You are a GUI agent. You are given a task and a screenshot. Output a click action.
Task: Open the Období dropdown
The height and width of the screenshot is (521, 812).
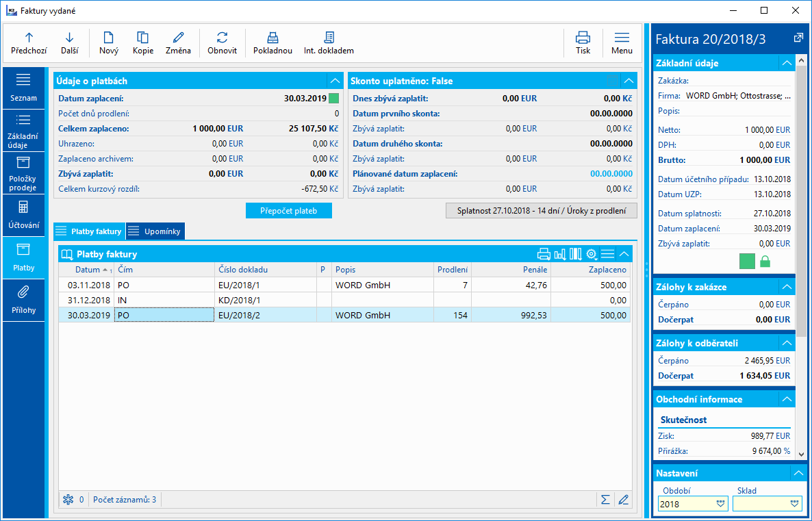720,504
